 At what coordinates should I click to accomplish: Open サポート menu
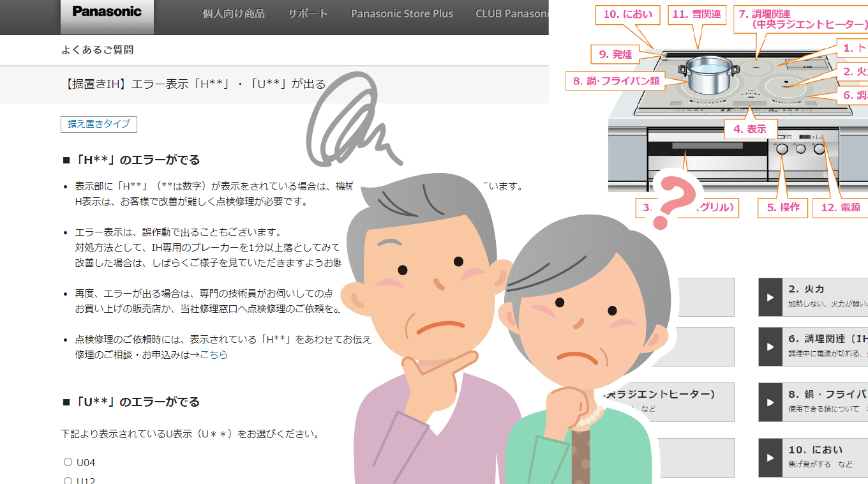[308, 13]
